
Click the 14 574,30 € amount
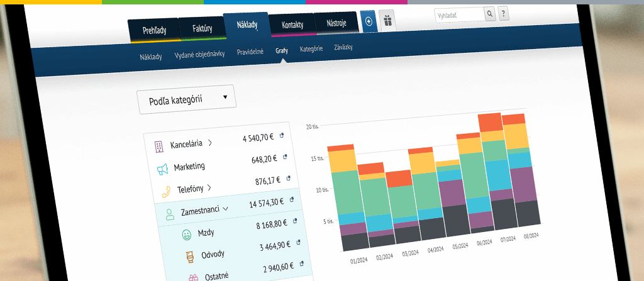267,202
